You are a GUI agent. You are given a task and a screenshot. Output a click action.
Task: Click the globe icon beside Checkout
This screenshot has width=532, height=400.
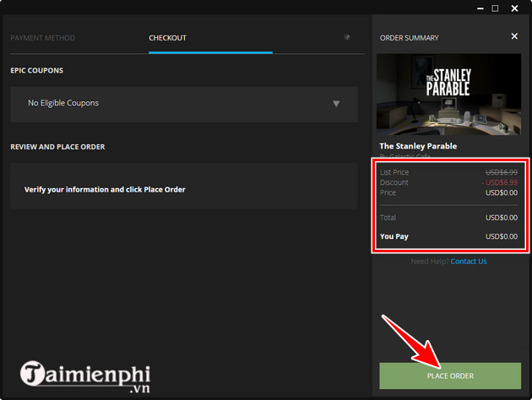[x=347, y=37]
